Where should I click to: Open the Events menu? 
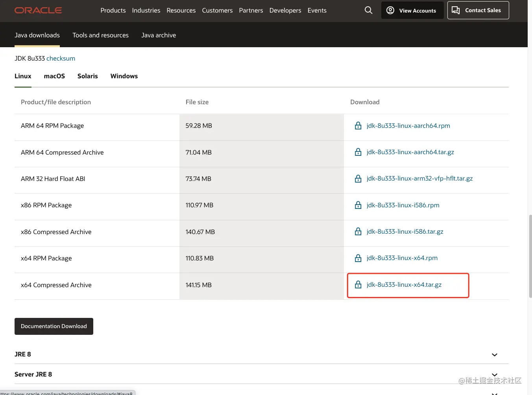pos(317,10)
